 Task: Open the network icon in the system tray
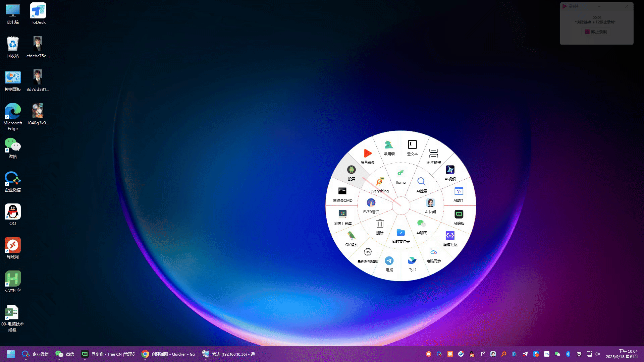coord(589,354)
